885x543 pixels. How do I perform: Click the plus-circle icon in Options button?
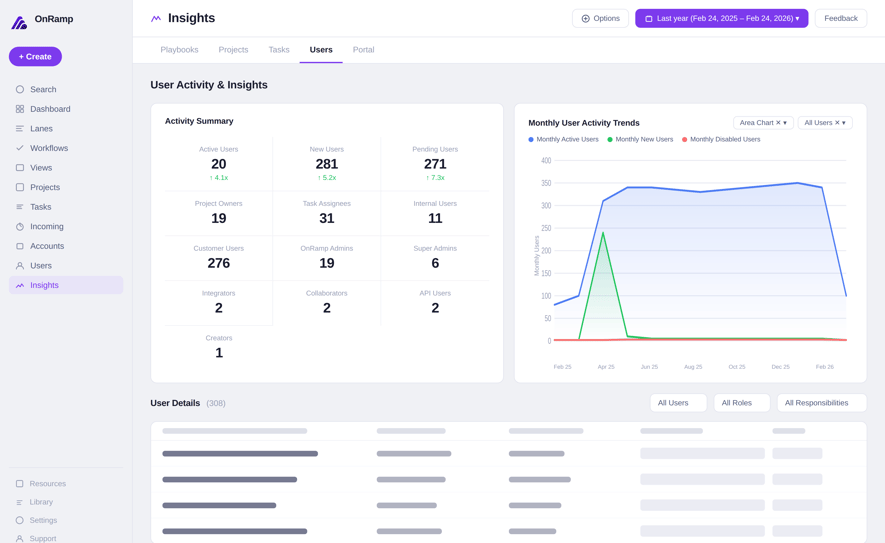tap(585, 19)
